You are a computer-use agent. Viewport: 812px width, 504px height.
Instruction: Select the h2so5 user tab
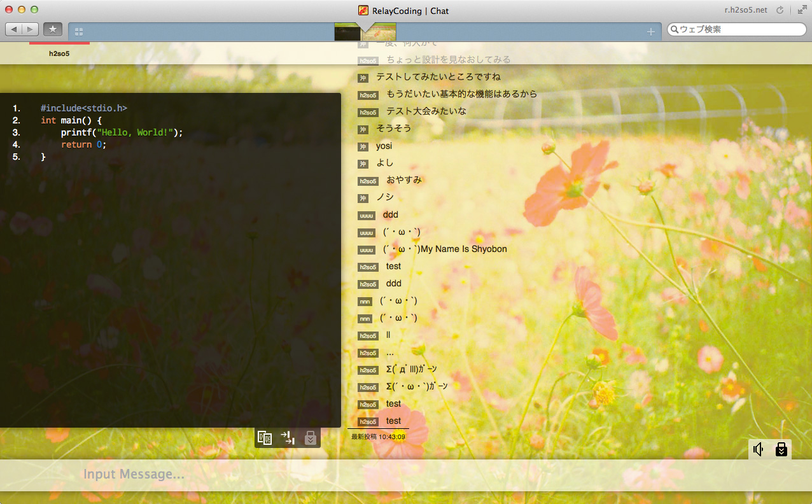[x=59, y=53]
